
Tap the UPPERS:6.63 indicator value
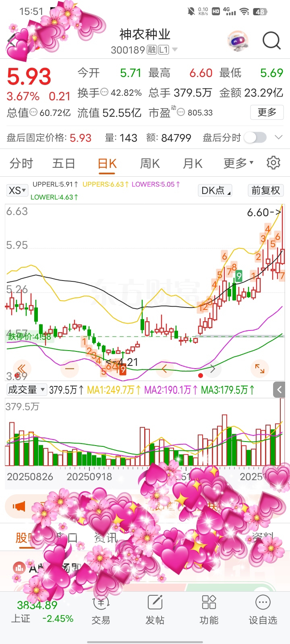click(x=106, y=184)
